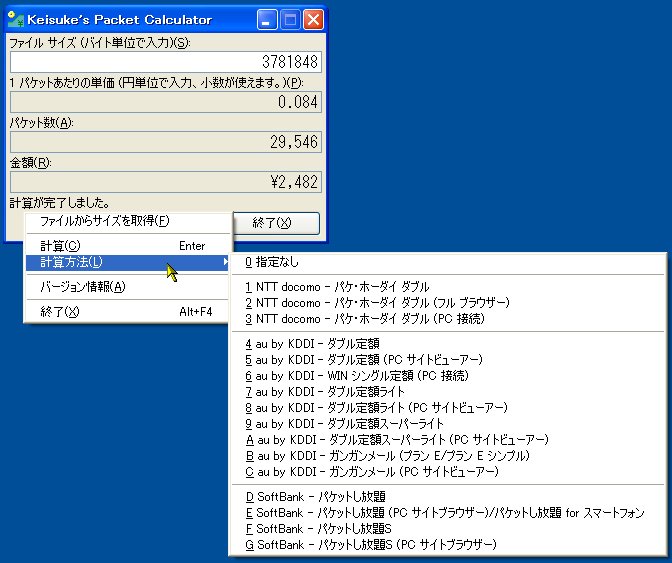Pick F SoftBank パケットし放題S
The height and width of the screenshot is (563, 672).
(x=448, y=529)
